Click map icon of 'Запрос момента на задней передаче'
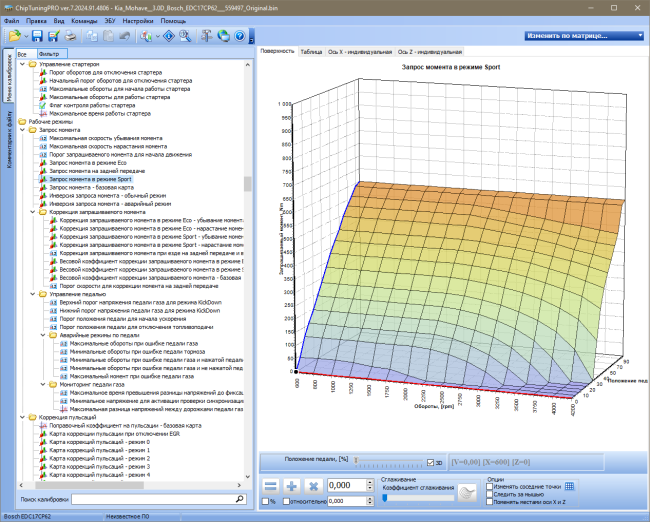650x522 pixels. pyautogui.click(x=43, y=171)
